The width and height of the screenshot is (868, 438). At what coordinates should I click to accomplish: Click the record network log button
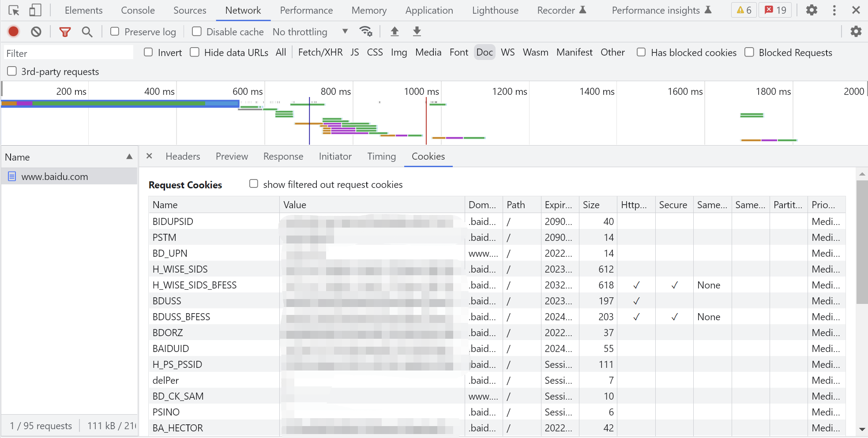pyautogui.click(x=14, y=31)
